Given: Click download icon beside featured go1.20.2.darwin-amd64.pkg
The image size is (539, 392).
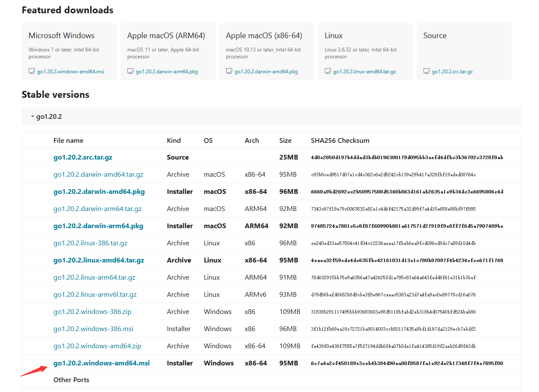Looking at the screenshot, I should click(x=229, y=71).
